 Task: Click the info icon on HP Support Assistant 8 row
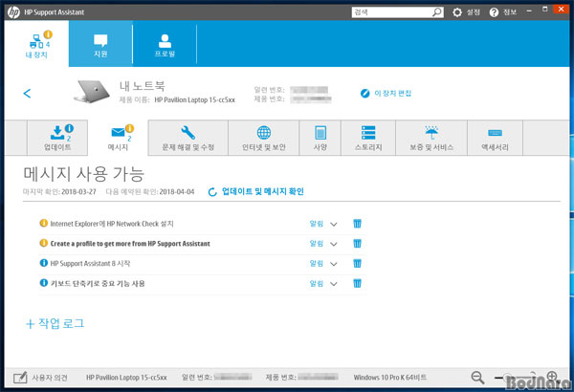point(44,263)
